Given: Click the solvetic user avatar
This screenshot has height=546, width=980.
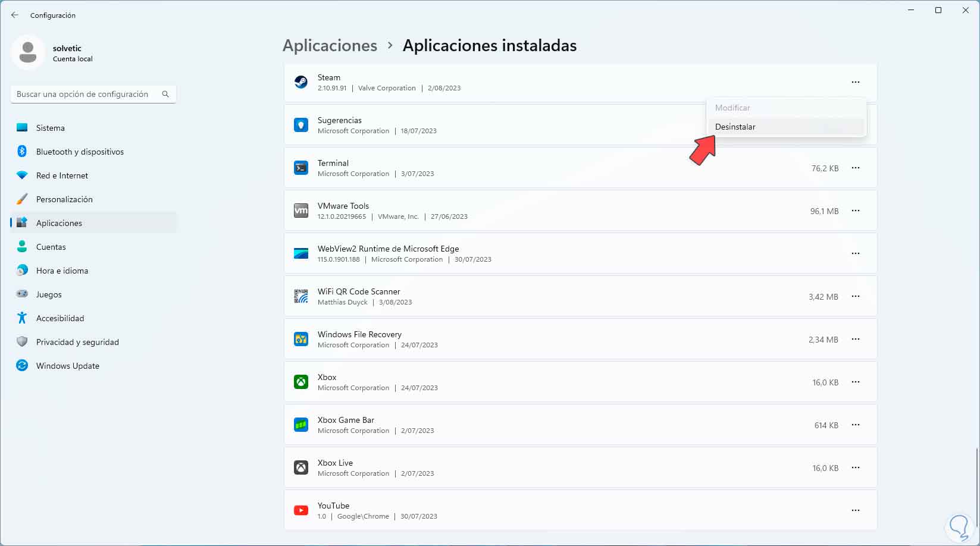Looking at the screenshot, I should click(x=28, y=52).
